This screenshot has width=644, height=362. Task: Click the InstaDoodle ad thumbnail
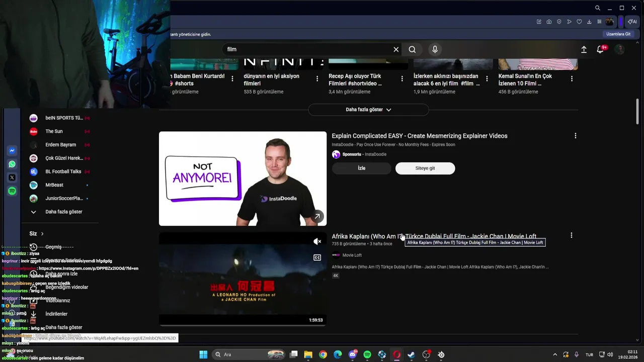(x=243, y=178)
